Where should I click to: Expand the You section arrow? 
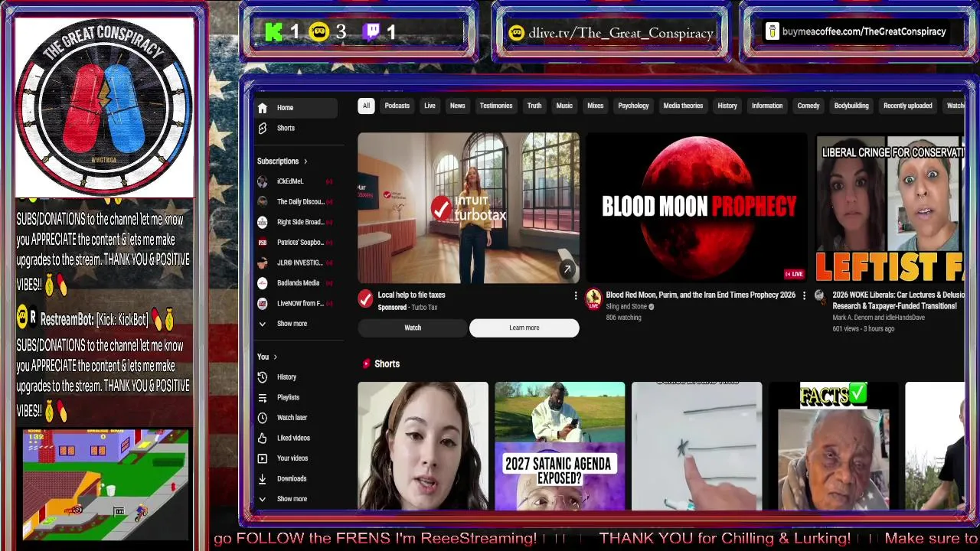click(276, 357)
